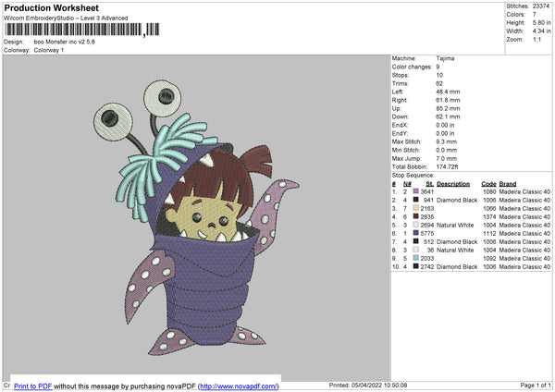Select the color swatch in stop row 1
This screenshot has height=392, width=555.
pos(416,191)
